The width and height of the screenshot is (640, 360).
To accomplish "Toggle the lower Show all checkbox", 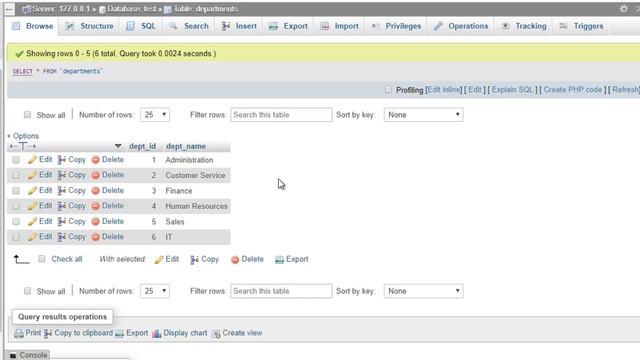I will (27, 291).
